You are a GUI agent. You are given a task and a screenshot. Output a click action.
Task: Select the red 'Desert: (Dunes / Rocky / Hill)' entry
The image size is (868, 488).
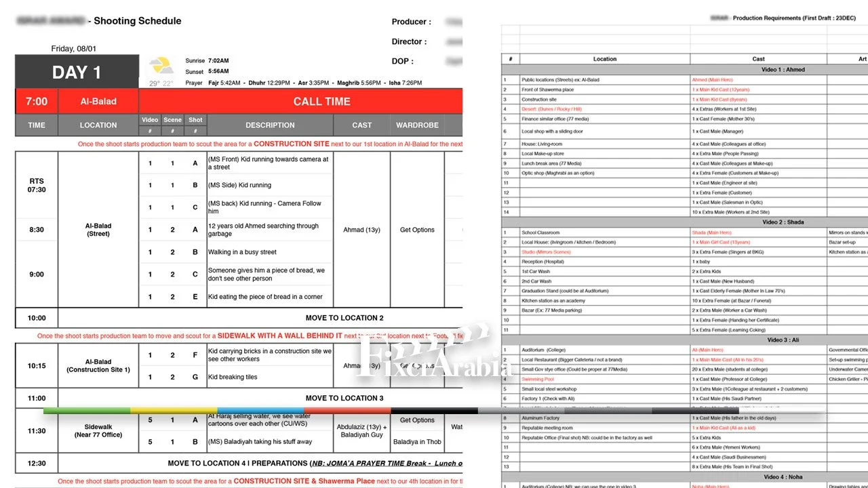coord(551,109)
